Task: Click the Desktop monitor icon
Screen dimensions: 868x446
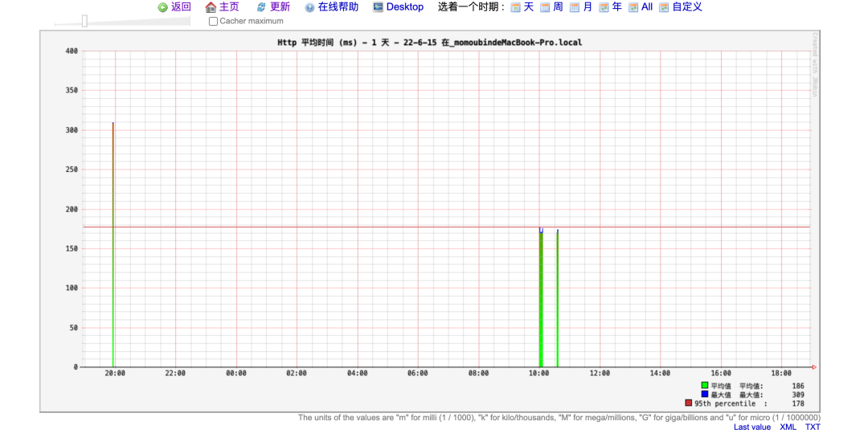Action: 378,6
